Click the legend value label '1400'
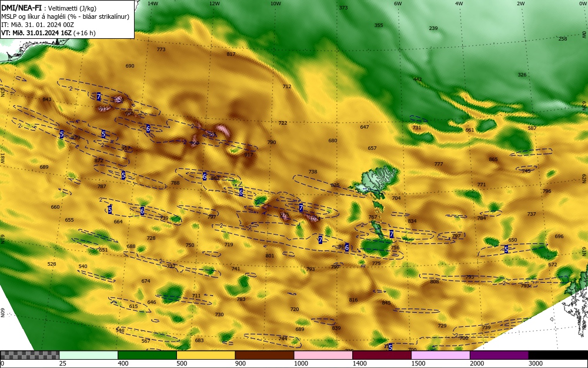This screenshot has height=368, width=588. point(360,363)
